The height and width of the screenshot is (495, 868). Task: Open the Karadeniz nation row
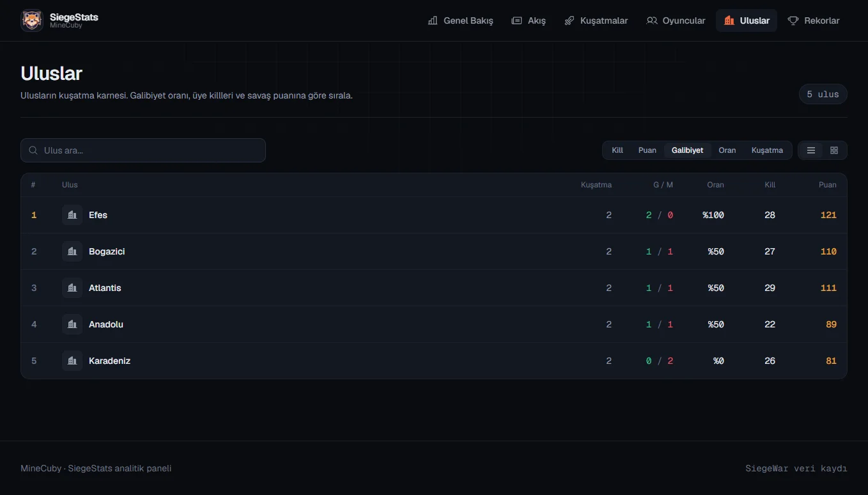tap(434, 361)
